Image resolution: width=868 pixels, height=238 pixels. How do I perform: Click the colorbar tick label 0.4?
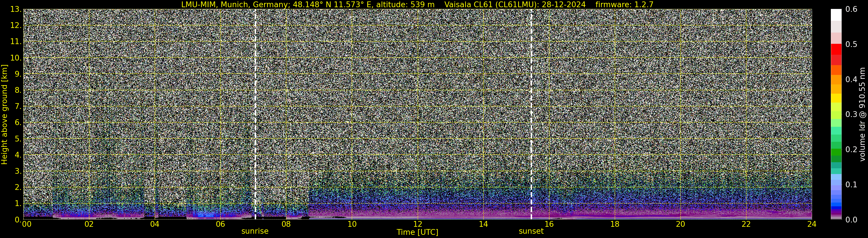click(x=852, y=80)
